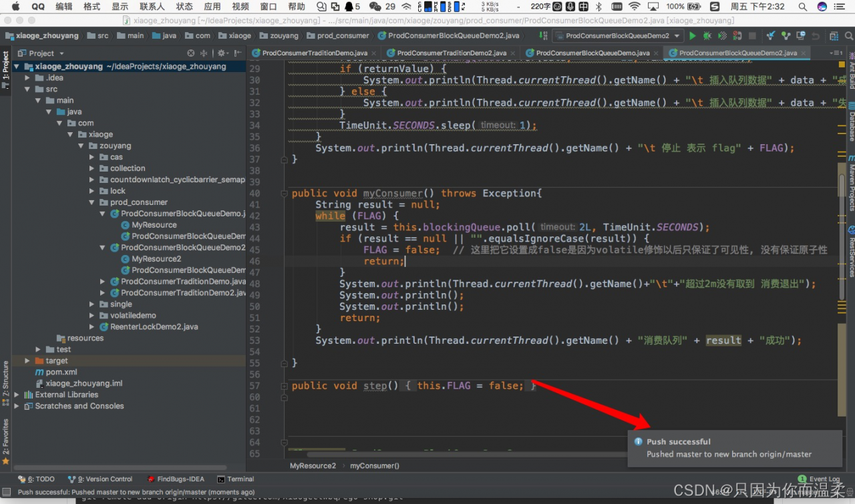Open the Terminal tool window
Viewport: 855px width, 504px height.
[236, 479]
